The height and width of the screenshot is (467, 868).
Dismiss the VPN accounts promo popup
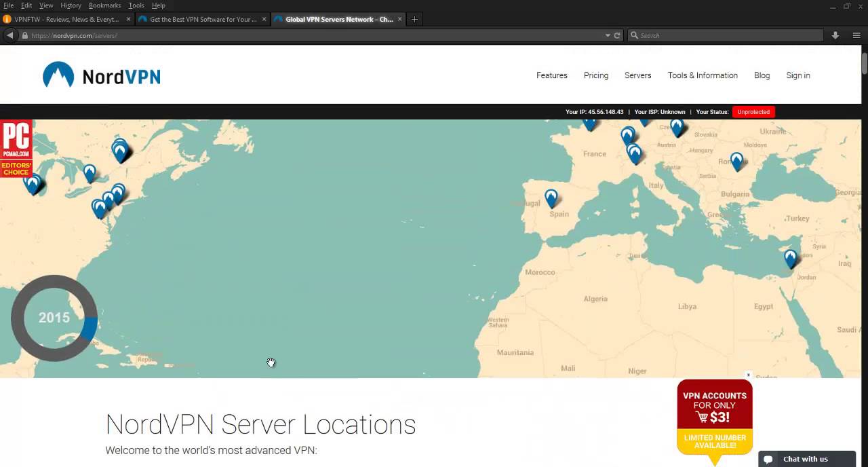pyautogui.click(x=748, y=375)
